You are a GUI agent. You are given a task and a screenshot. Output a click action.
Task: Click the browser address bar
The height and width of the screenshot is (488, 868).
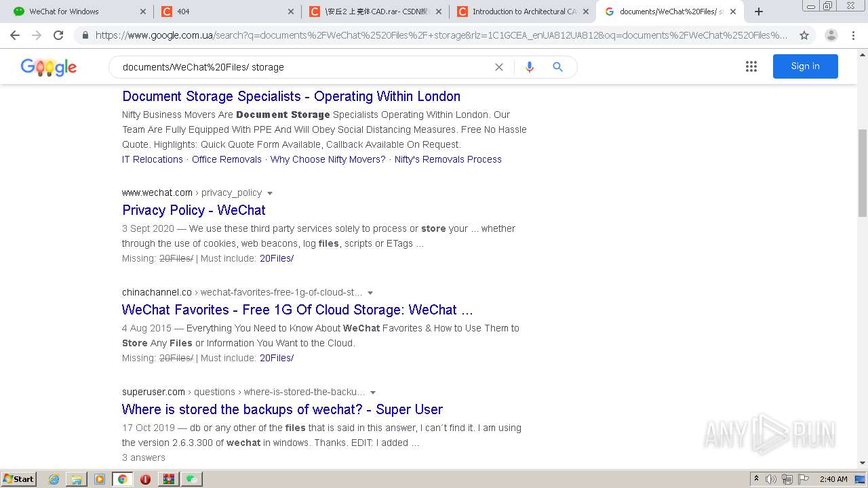[x=441, y=35]
